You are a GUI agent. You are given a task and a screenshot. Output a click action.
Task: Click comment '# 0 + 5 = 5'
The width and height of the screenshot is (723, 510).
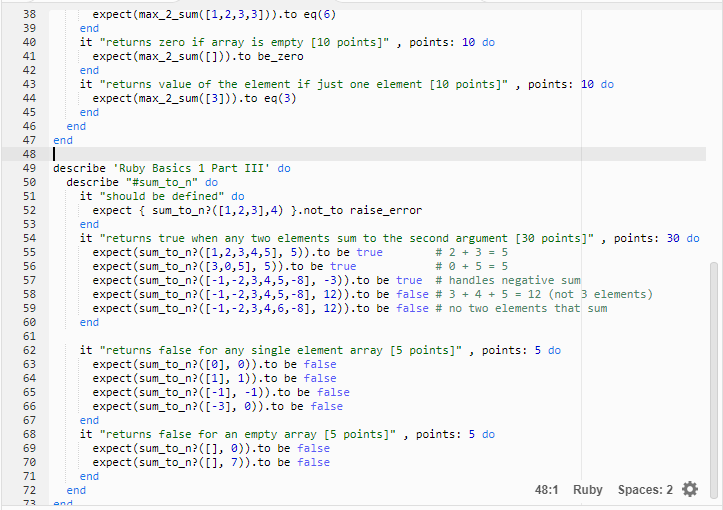472,266
